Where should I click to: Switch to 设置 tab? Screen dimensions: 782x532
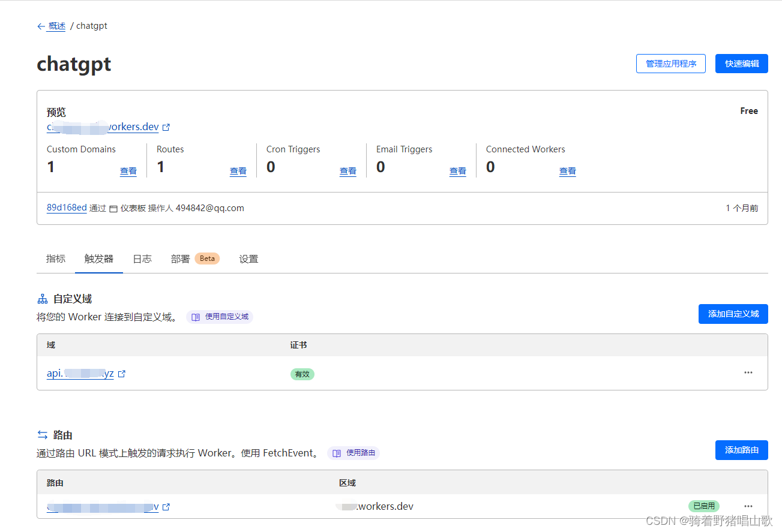pyautogui.click(x=248, y=259)
